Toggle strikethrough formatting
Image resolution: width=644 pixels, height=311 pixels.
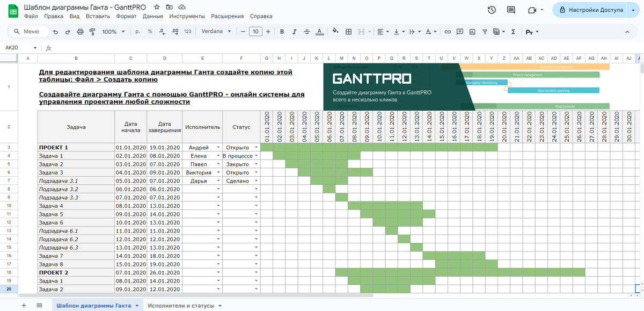pos(306,32)
